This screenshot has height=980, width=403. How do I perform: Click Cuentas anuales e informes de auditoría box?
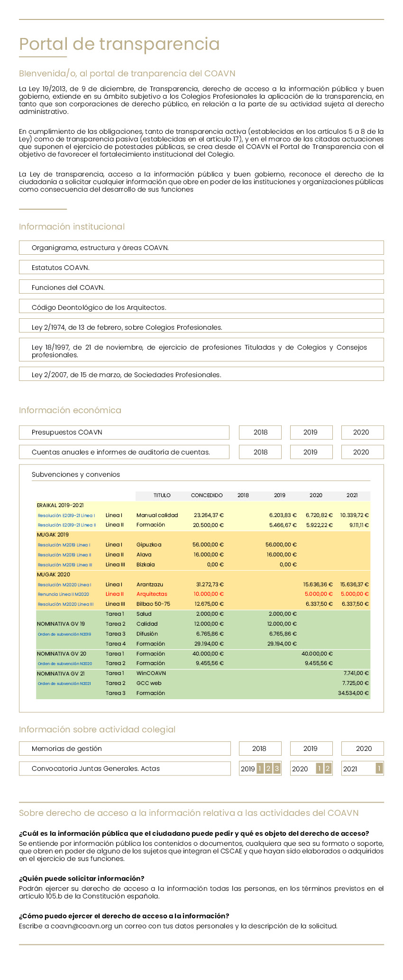point(124,452)
